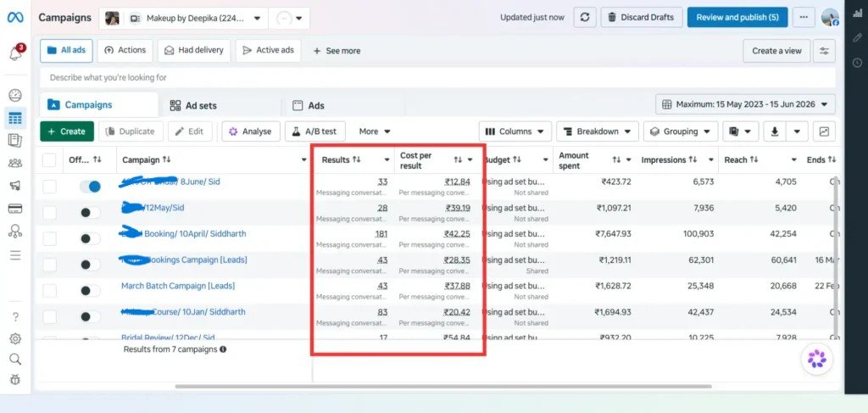The height and width of the screenshot is (413, 868).
Task: Click Create a view button
Action: 776,51
